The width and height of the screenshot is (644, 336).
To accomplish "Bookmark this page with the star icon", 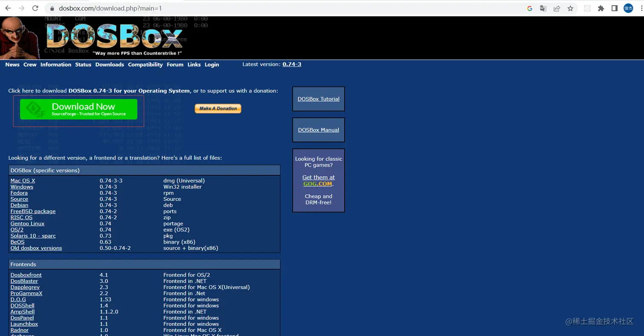I will coord(570,8).
